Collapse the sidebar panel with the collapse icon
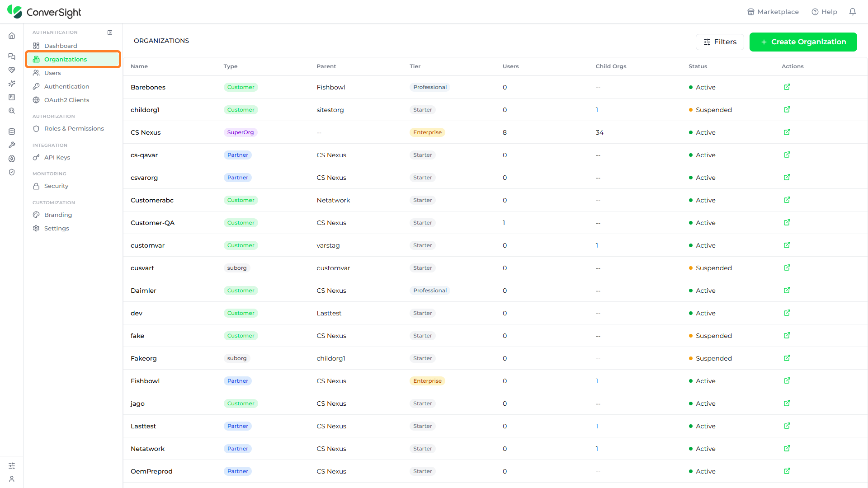Screen dimensions: 868x488 (x=110, y=33)
